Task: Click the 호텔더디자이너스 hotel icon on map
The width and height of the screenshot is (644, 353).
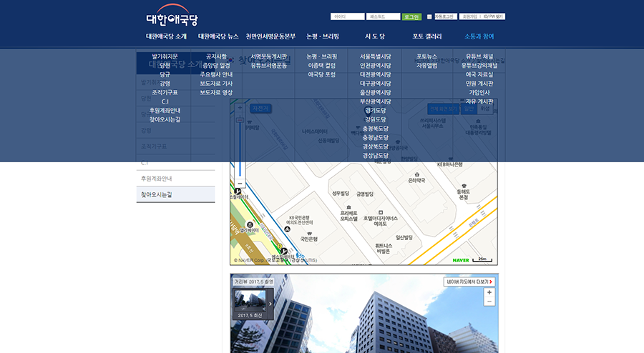Action: point(381,212)
